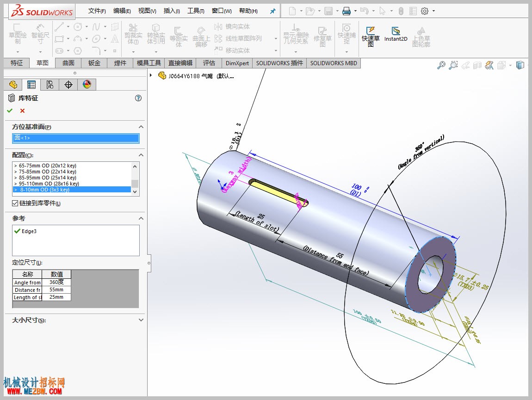The height and width of the screenshot is (400, 532).
Task: Open the dropdown arrow beside the Save icon
Action: [337, 11]
